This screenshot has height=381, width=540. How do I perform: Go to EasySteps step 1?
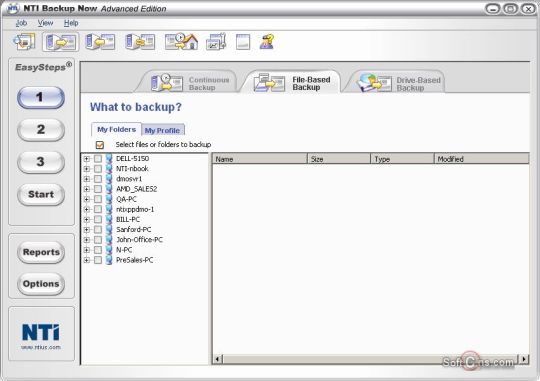(41, 97)
